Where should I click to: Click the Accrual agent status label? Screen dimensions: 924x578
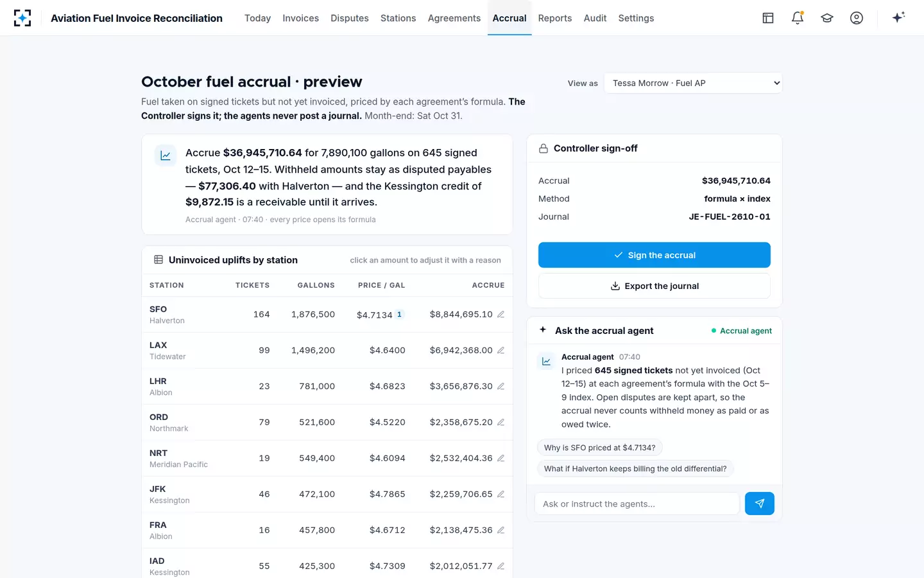pos(742,331)
